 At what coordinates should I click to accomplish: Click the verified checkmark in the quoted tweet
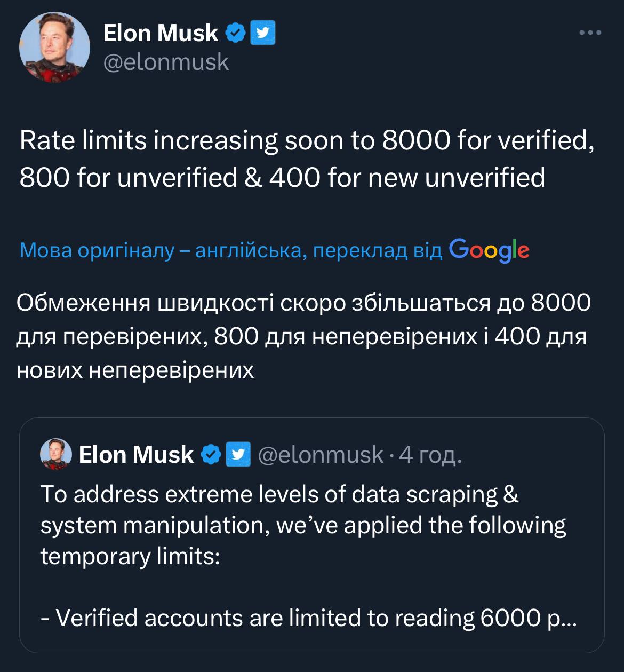click(211, 455)
